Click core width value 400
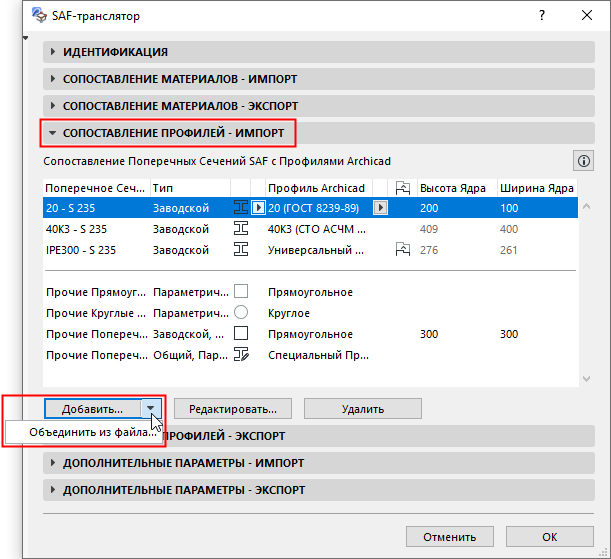 (x=509, y=229)
